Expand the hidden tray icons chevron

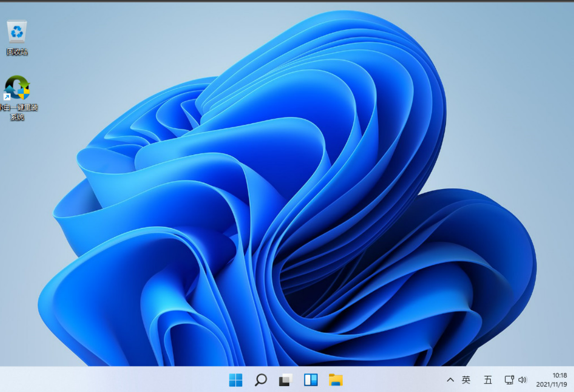click(450, 380)
